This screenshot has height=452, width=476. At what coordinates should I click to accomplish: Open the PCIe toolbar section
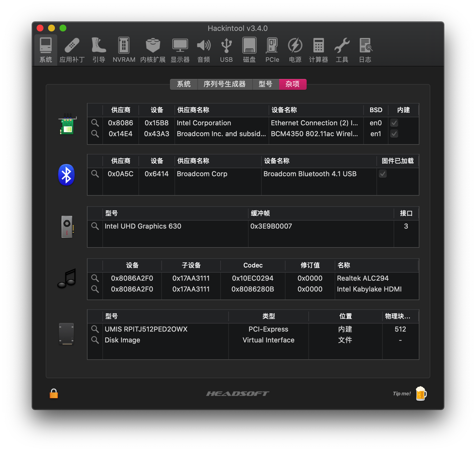tap(272, 50)
